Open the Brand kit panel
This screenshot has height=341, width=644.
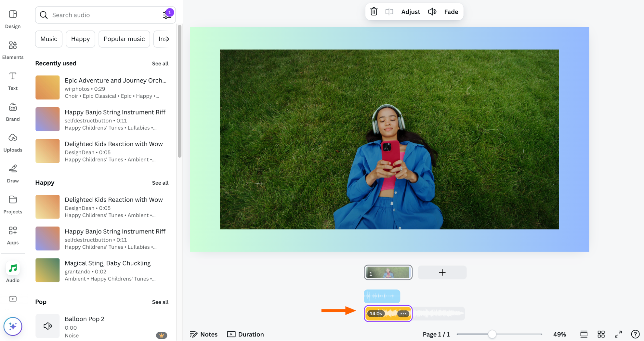(x=13, y=112)
